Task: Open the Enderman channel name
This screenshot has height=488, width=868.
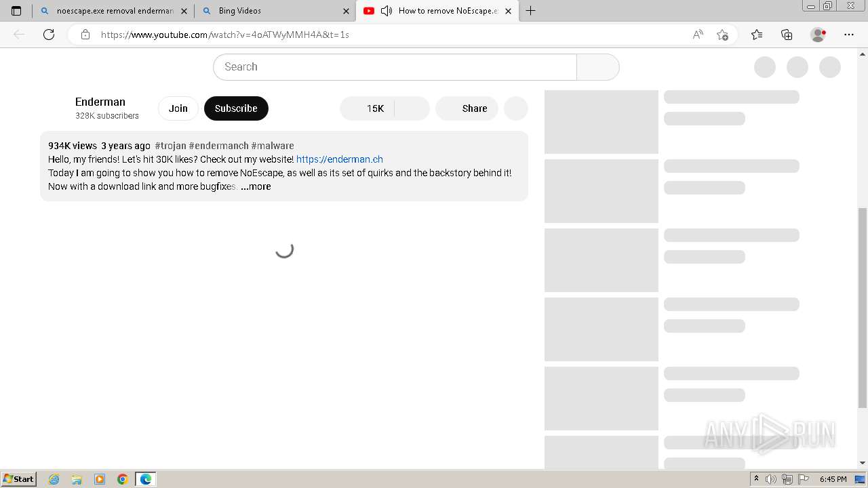Action: point(100,102)
